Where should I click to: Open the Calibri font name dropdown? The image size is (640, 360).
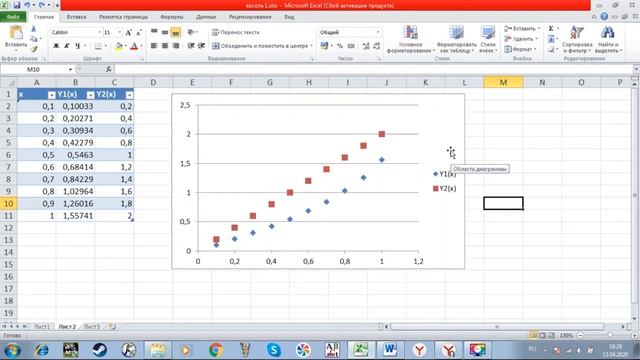pyautogui.click(x=99, y=32)
